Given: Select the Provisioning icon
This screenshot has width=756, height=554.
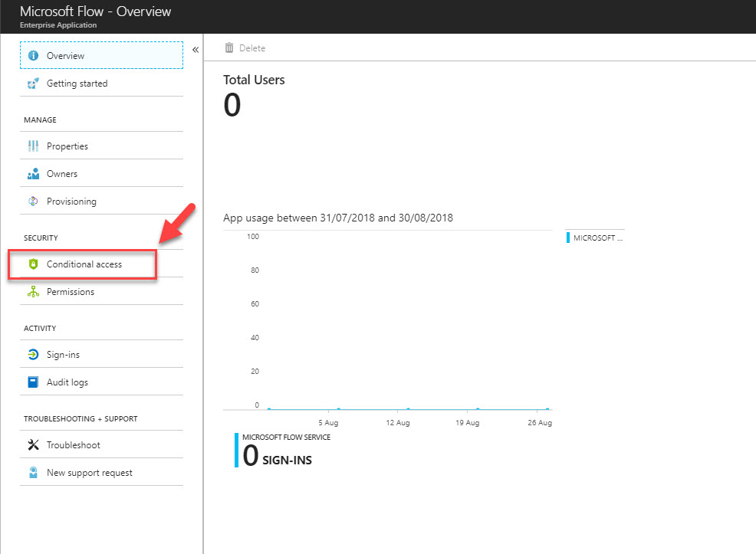Looking at the screenshot, I should click(x=33, y=201).
